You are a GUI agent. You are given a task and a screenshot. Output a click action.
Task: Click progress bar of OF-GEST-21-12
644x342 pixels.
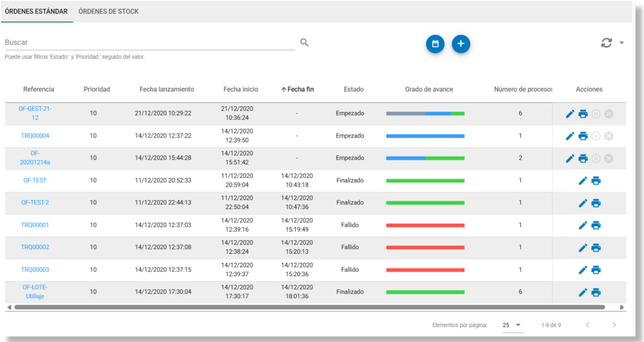[x=425, y=114]
